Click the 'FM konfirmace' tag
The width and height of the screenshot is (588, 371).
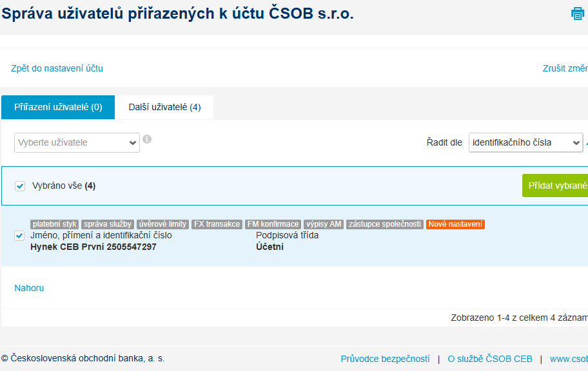point(273,224)
